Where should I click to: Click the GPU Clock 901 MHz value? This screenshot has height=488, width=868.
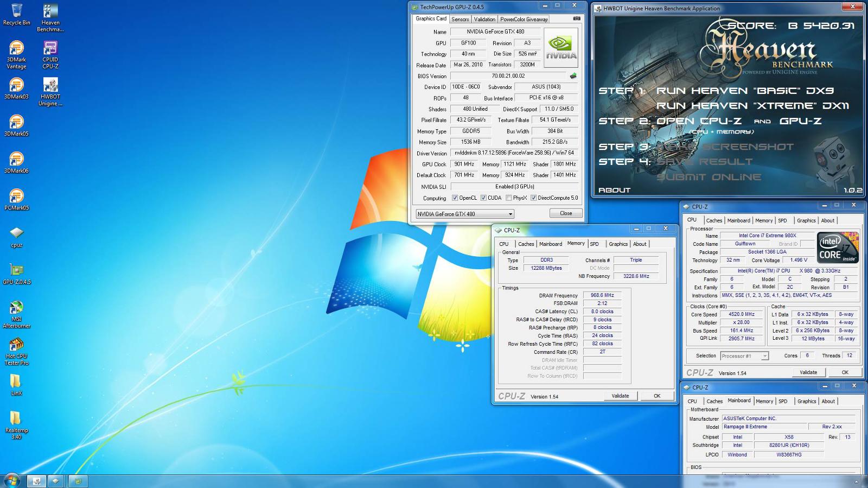pos(464,164)
